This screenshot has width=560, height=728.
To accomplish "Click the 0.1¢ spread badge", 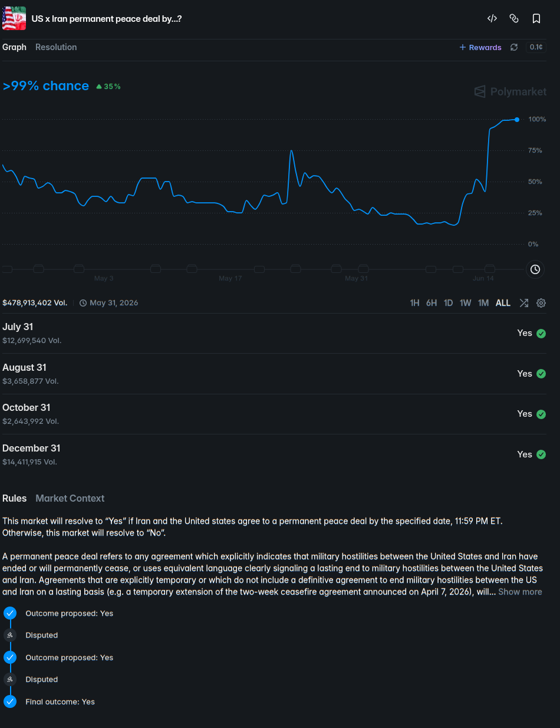I will [x=536, y=47].
